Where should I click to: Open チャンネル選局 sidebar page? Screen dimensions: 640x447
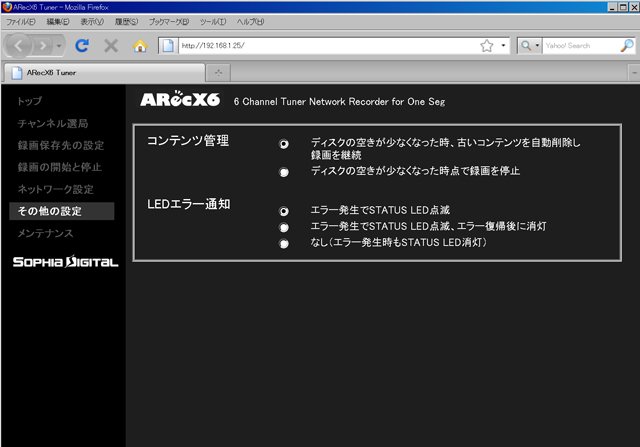pos(53,123)
